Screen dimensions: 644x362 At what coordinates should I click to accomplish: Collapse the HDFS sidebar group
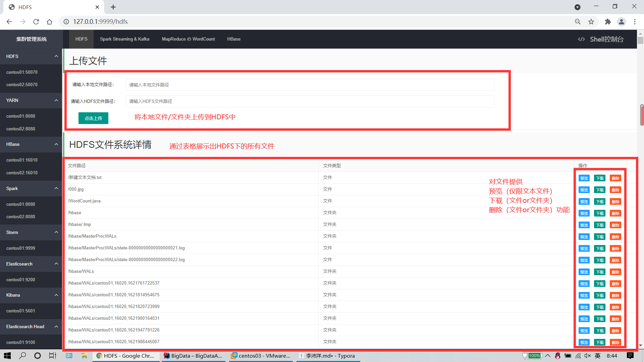(x=56, y=56)
